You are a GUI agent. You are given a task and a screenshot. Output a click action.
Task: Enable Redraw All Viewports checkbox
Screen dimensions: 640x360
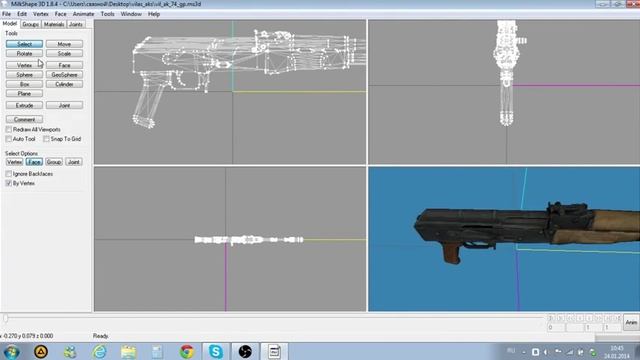point(9,129)
